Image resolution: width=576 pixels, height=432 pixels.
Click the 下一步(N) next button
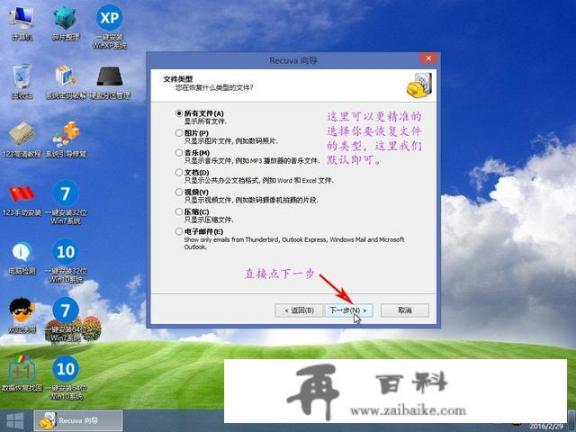tap(348, 310)
